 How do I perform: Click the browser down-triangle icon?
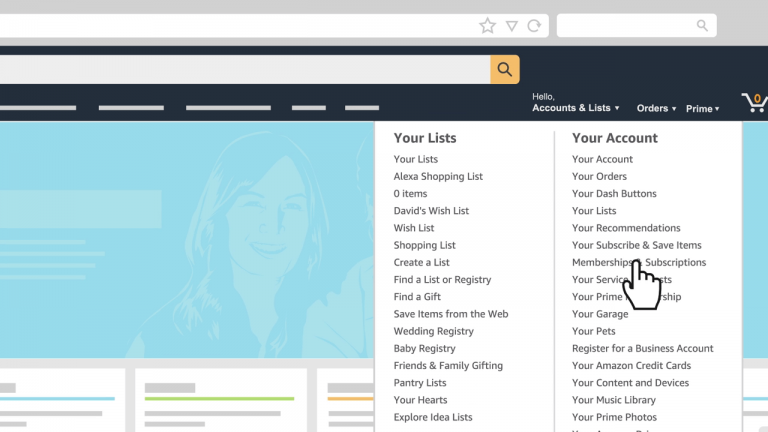(512, 26)
